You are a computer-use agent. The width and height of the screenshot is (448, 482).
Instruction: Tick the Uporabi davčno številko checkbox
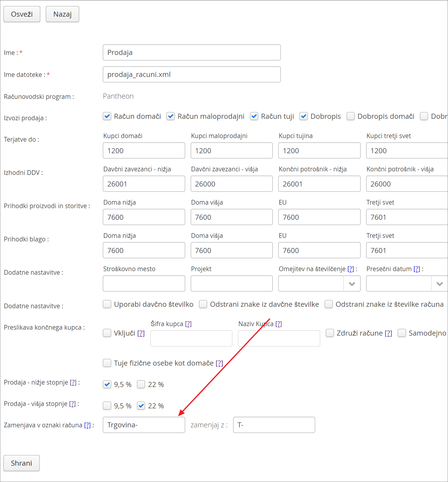(x=107, y=304)
